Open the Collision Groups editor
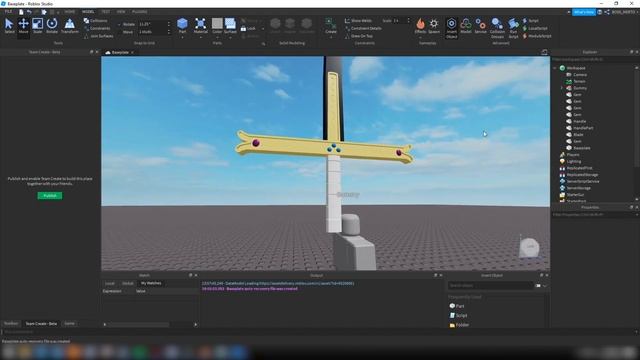Screen dimensions: 640x360 (x=497, y=28)
